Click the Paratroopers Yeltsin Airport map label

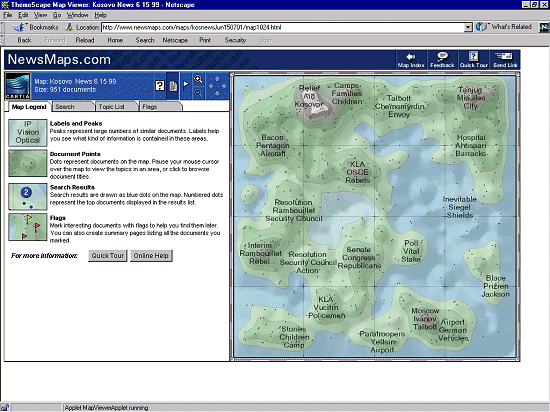coord(382,342)
